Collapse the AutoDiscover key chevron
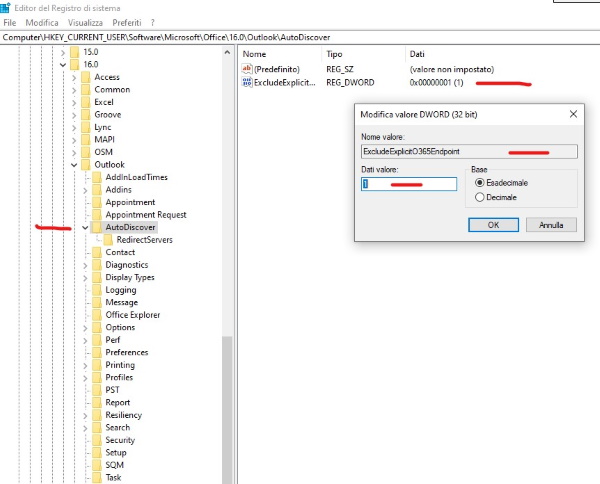 [85, 228]
